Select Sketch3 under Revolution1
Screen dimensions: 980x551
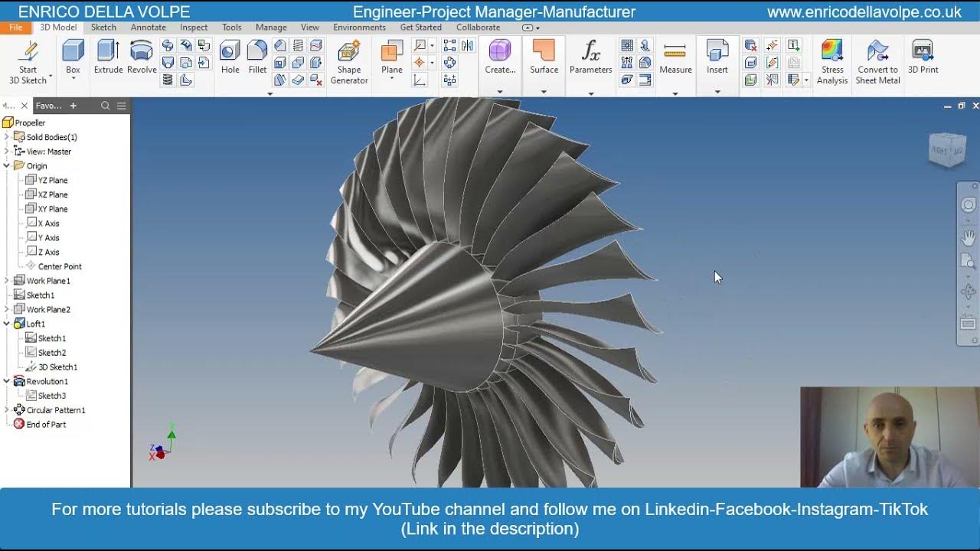coord(46,396)
